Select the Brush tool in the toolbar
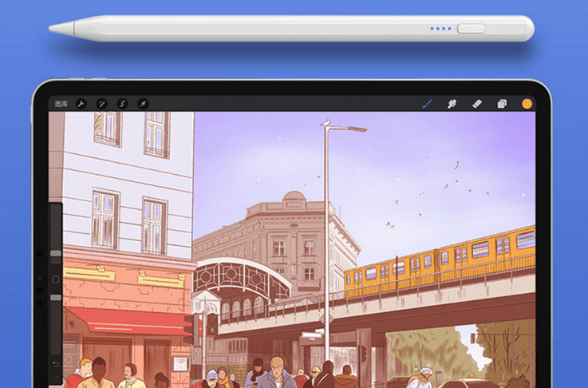Image resolution: width=588 pixels, height=388 pixels. coord(427,104)
